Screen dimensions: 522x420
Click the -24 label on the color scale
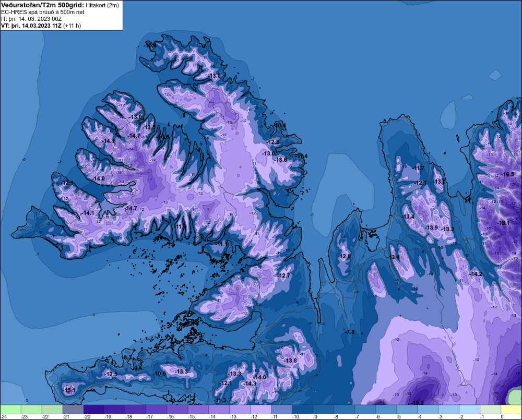tap(3, 416)
